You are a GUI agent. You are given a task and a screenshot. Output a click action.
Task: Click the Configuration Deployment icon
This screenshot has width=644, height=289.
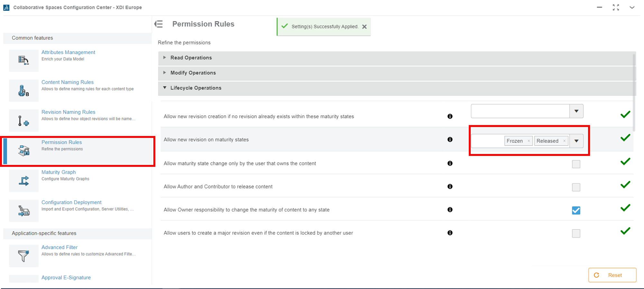pos(23,211)
